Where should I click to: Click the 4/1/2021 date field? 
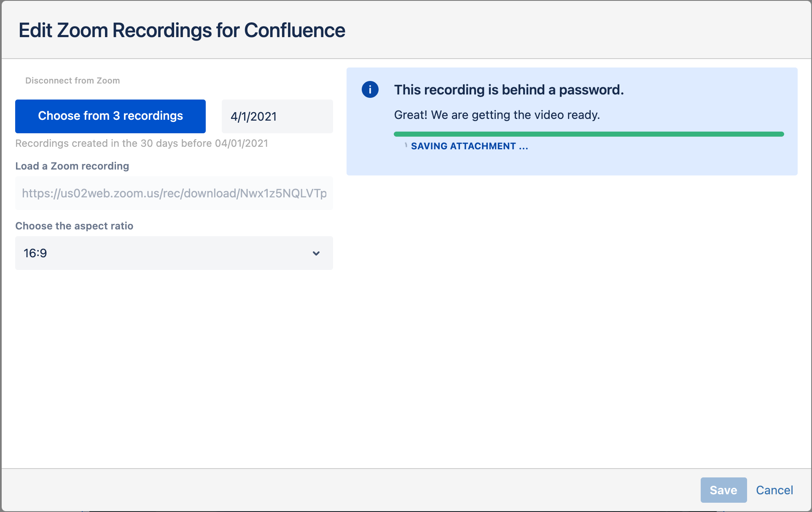(x=277, y=116)
